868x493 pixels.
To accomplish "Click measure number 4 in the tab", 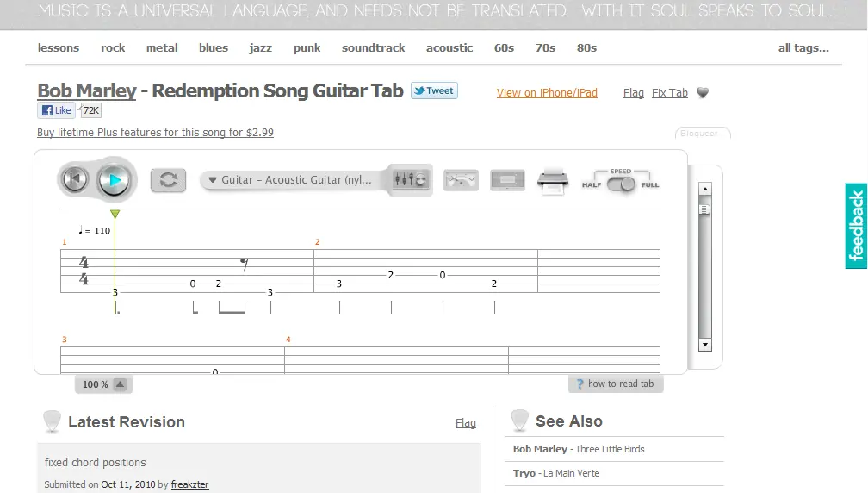I will coord(288,340).
